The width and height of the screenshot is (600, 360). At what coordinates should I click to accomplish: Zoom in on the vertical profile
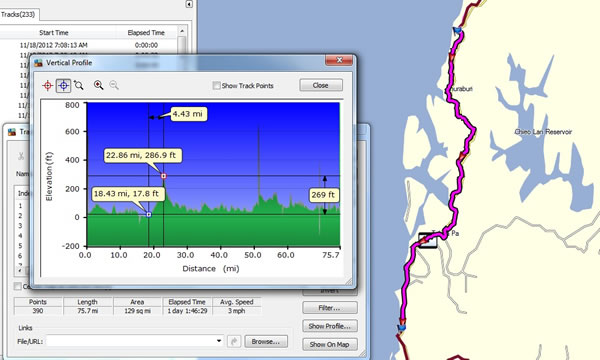pyautogui.click(x=98, y=85)
